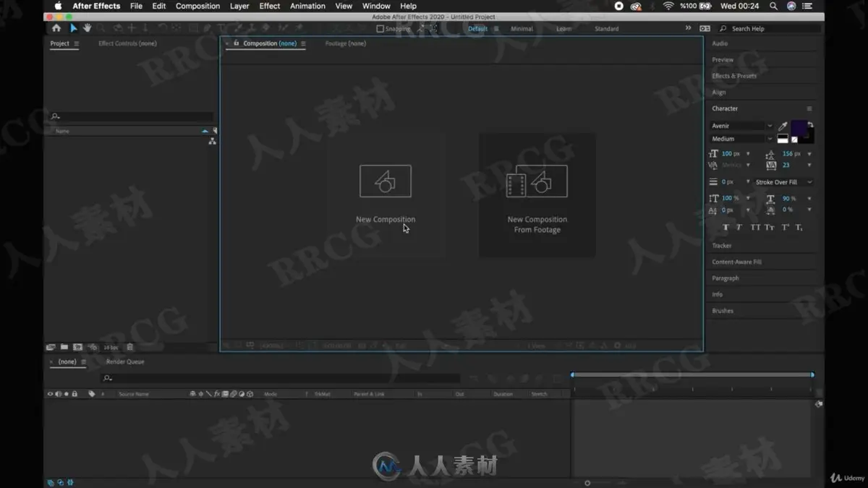The height and width of the screenshot is (488, 868).
Task: Open the Stroke Over Fill dropdown
Action: pos(783,182)
